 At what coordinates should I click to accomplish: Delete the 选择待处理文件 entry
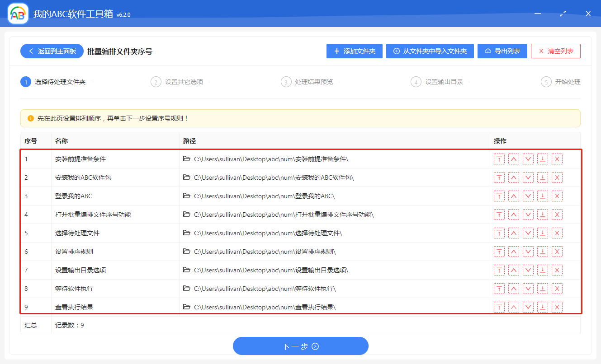557,233
